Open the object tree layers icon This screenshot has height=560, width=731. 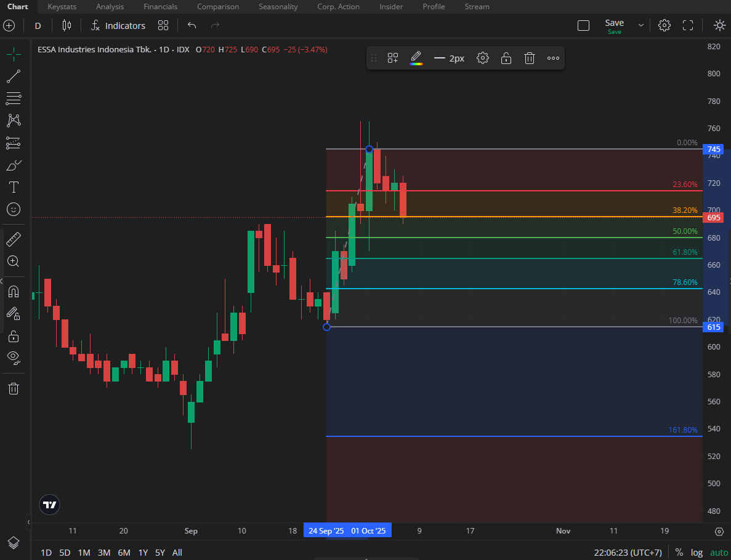coord(14,543)
